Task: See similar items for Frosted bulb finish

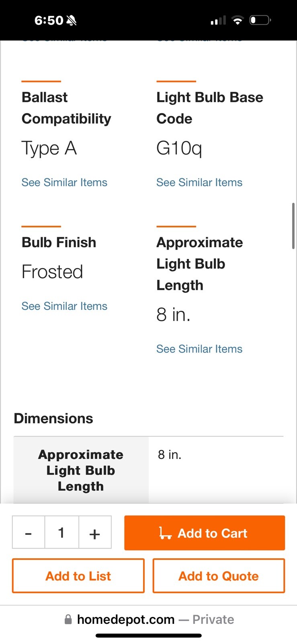Action: 64,306
